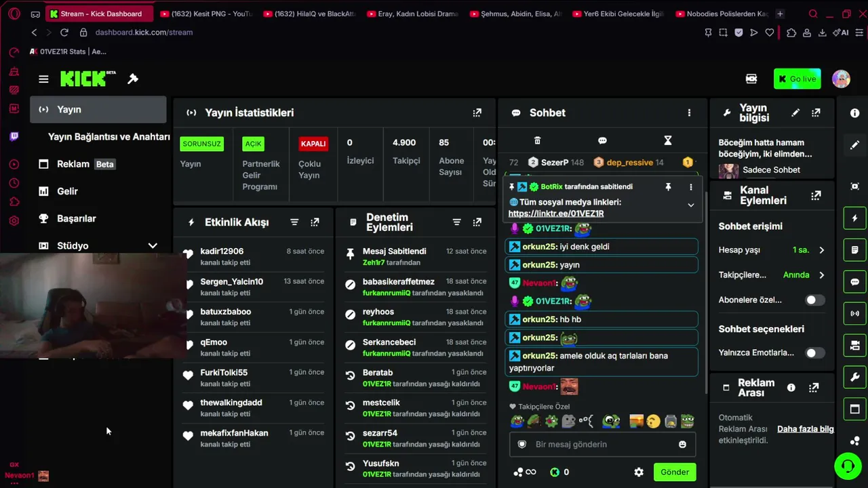The height and width of the screenshot is (488, 868).
Task: Switch to Eray, Kadın Lobisi Drama tab
Action: point(413,14)
